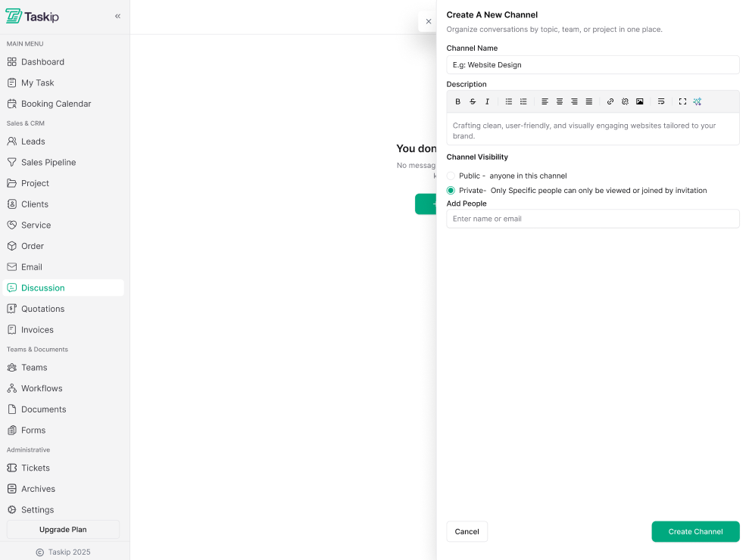Open the Tickets section
Screen dimensions: 749x560
pos(36,468)
